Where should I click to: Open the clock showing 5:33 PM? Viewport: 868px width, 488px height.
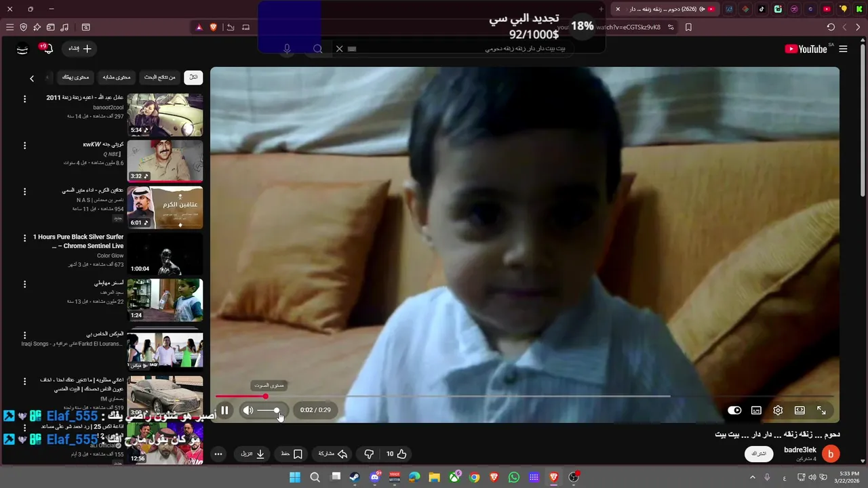click(x=848, y=477)
